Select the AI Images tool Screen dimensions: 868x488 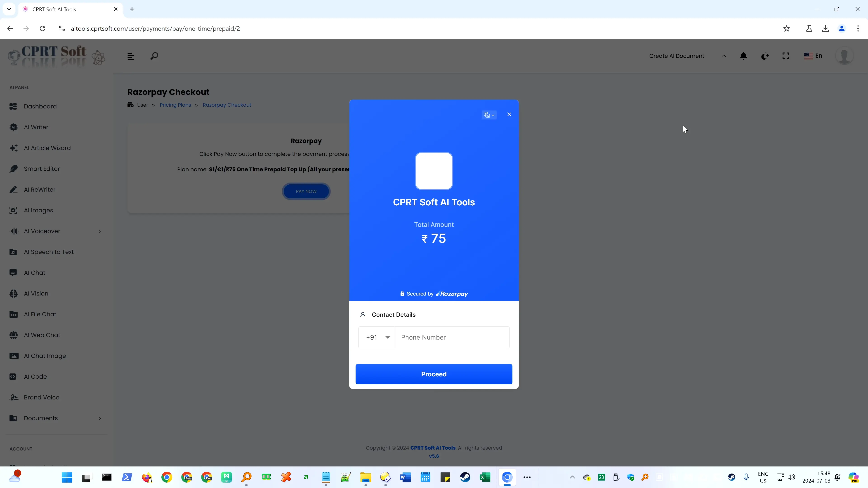(38, 210)
